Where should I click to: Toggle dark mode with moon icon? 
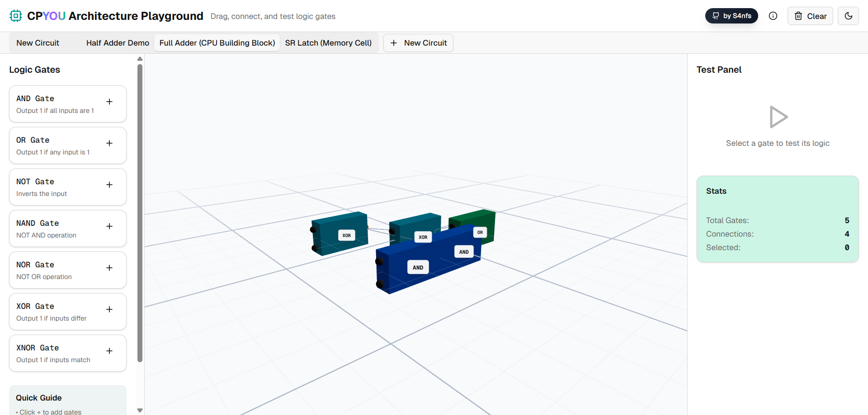coord(848,16)
